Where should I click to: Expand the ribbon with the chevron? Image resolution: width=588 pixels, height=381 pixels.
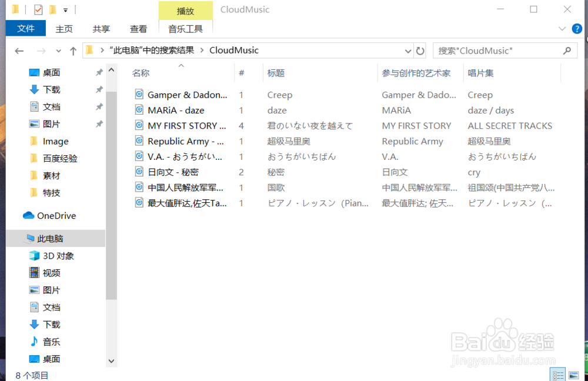point(562,28)
